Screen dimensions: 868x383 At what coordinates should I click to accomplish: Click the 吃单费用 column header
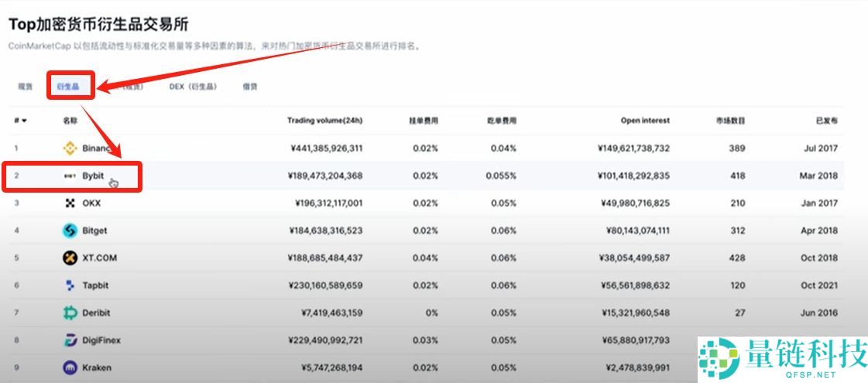point(502,121)
